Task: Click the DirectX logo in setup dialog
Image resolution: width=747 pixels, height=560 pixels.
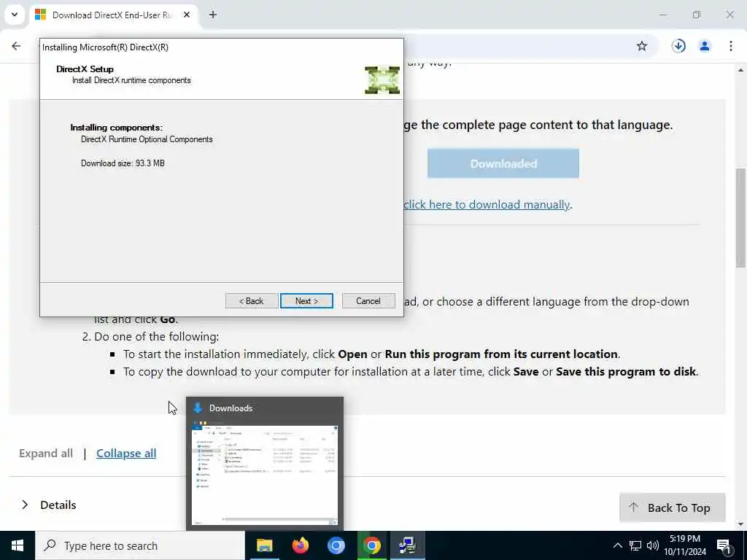Action: click(382, 80)
